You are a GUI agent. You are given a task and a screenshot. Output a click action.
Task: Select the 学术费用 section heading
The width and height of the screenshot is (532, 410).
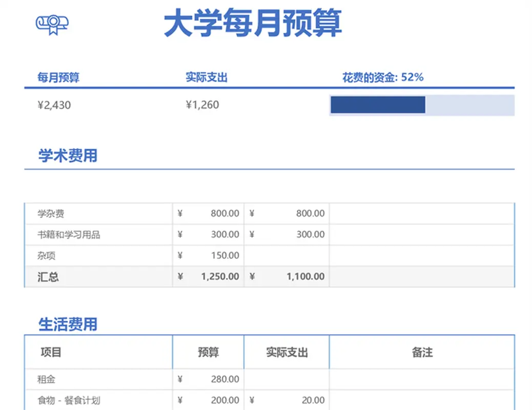pyautogui.click(x=68, y=155)
